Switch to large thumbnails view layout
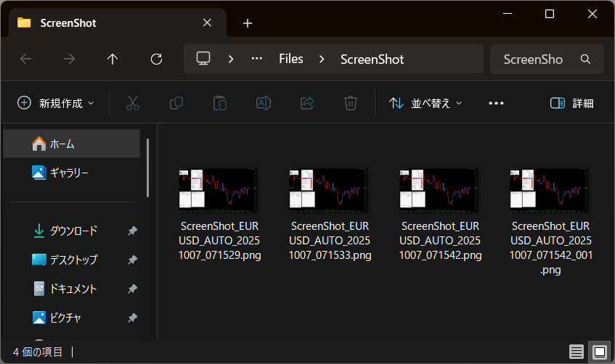The width and height of the screenshot is (615, 364). (599, 352)
